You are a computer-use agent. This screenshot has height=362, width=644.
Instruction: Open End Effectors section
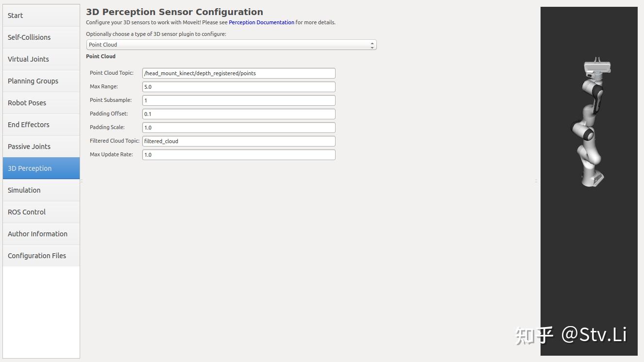click(x=41, y=125)
